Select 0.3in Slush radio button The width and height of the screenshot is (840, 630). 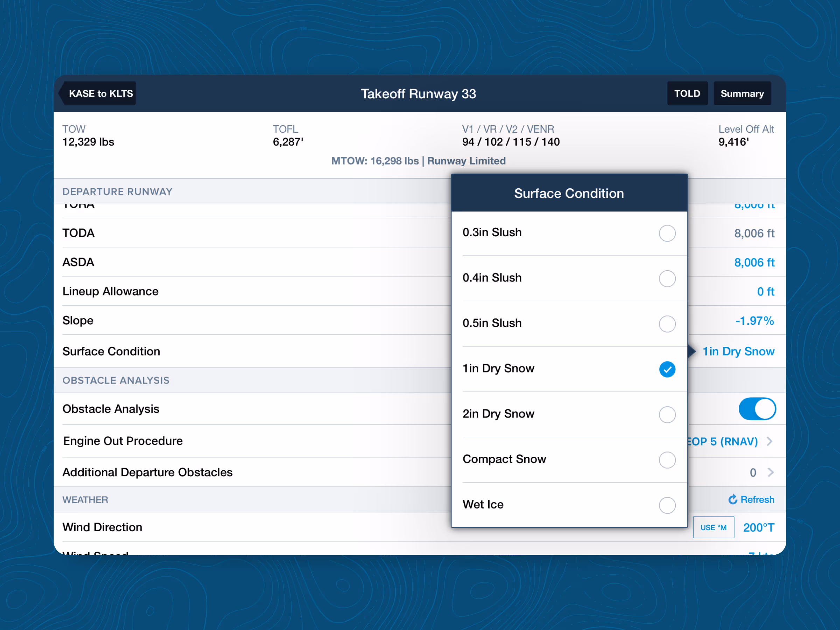667,233
